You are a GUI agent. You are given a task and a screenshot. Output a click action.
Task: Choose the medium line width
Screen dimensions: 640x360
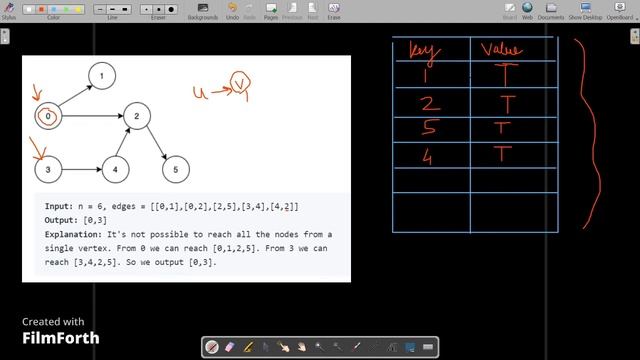coord(112,9)
